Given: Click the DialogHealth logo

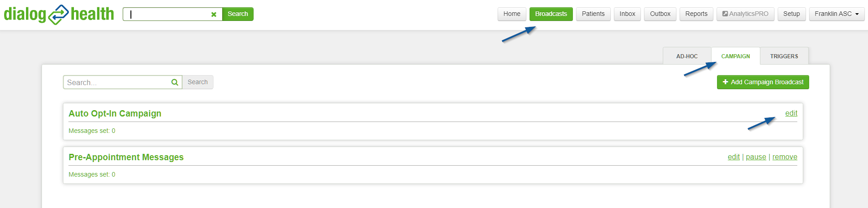Looking at the screenshot, I should (x=59, y=14).
